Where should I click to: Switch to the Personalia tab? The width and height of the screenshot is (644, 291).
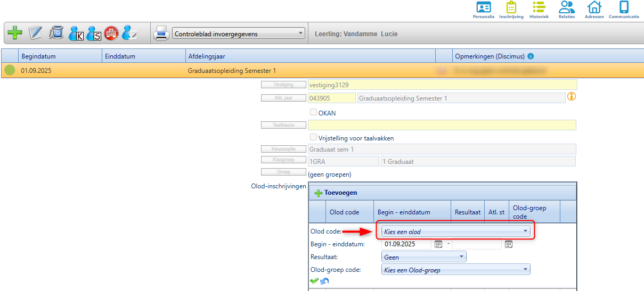click(x=483, y=10)
